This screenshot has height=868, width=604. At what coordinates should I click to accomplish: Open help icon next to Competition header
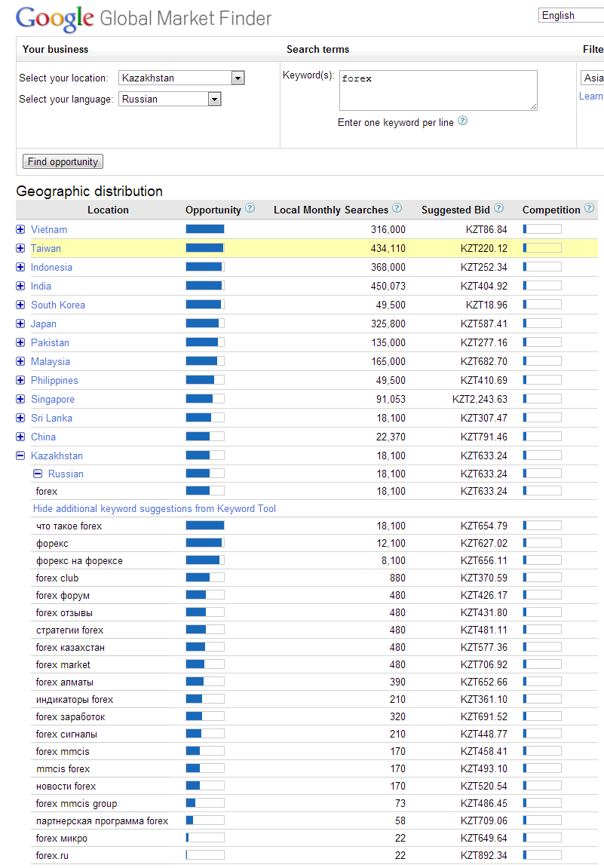589,208
